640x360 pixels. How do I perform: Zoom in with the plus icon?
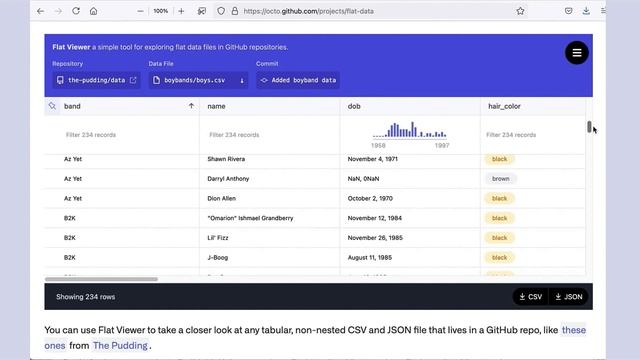pos(181,11)
